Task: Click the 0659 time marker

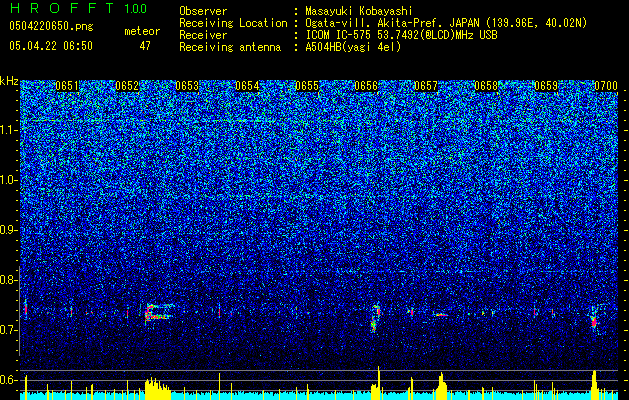Action: point(546,86)
